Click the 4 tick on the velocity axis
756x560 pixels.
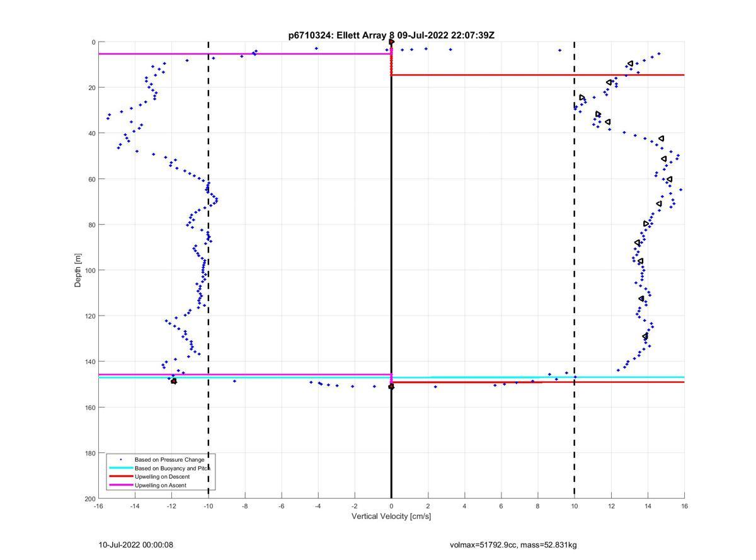tap(464, 506)
